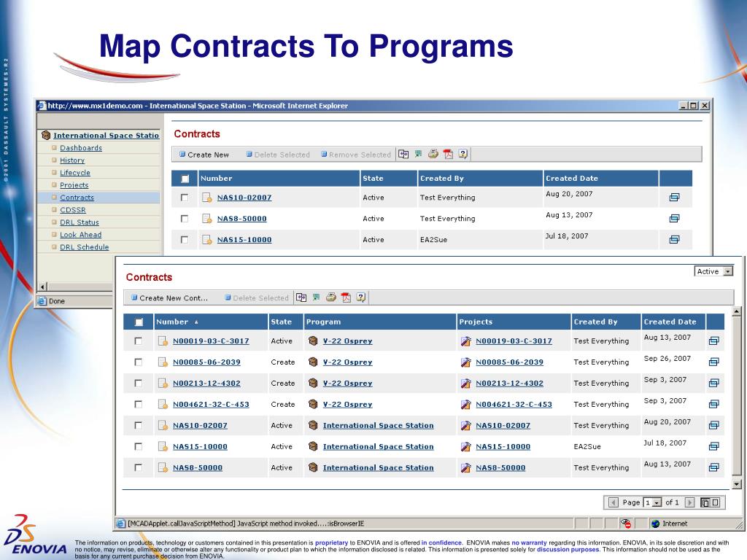
Task: Open new-window icon for N00085-06-2039 row
Action: [713, 362]
